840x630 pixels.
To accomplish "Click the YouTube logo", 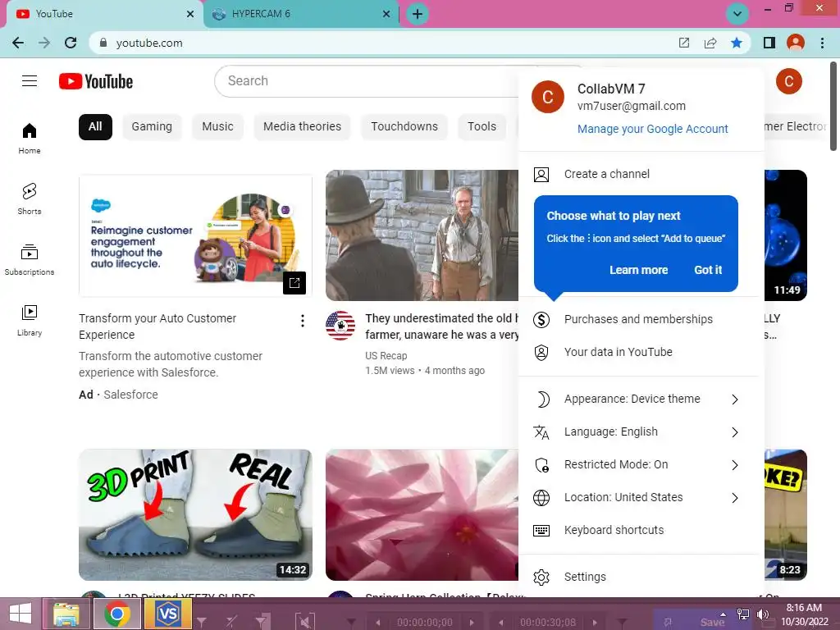I will (96, 81).
